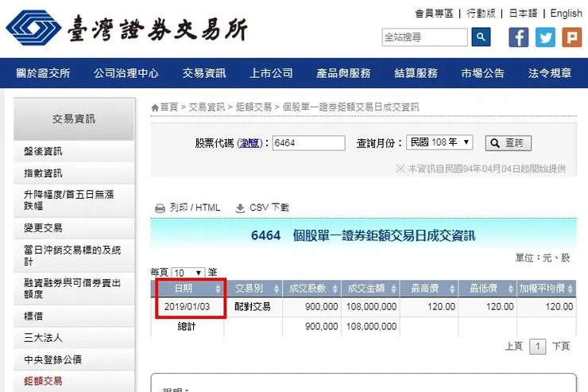Click the Taiwan Stock Exchange logo
588x392 pixels.
coord(126,28)
